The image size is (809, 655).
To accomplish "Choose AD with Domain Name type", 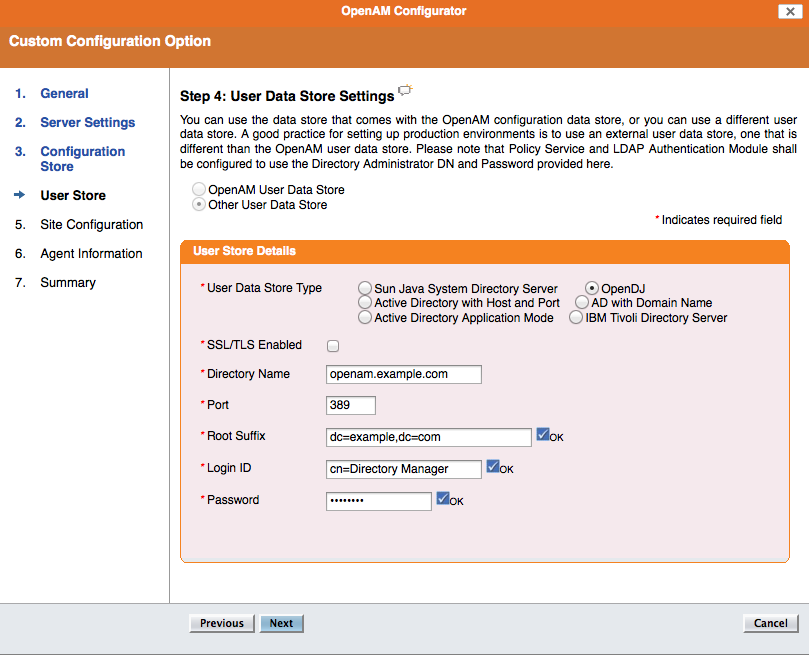I will (582, 302).
